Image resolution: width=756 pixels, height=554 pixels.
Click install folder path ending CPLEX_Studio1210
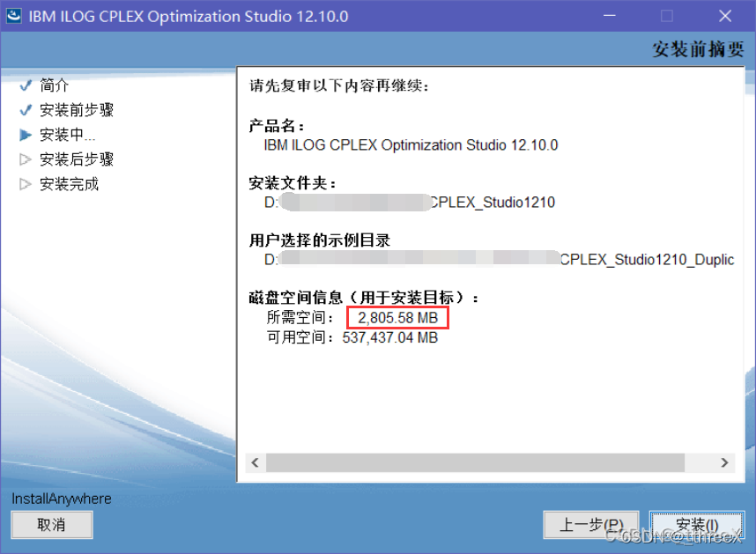410,203
